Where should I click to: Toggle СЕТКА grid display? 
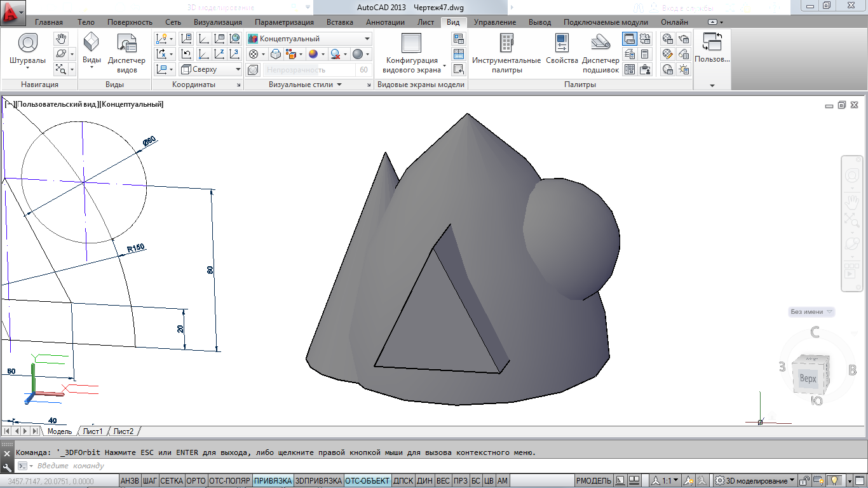pyautogui.click(x=172, y=481)
